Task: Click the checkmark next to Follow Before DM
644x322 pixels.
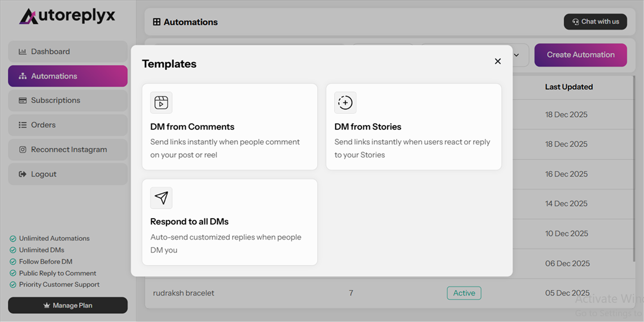Action: [13, 262]
